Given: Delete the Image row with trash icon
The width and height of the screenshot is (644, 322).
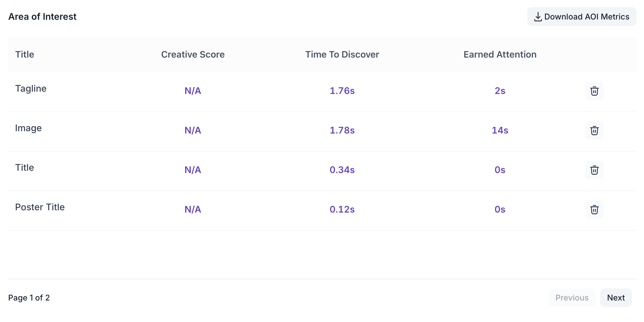Looking at the screenshot, I should [594, 130].
